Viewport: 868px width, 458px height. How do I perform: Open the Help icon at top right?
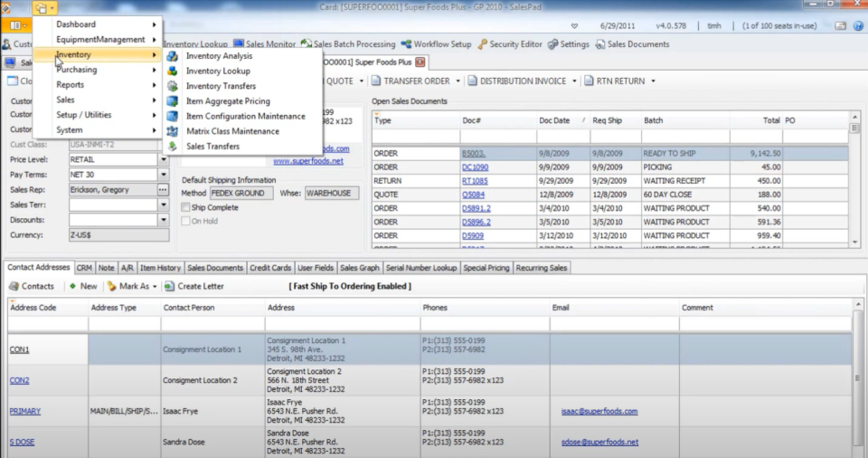point(858,25)
